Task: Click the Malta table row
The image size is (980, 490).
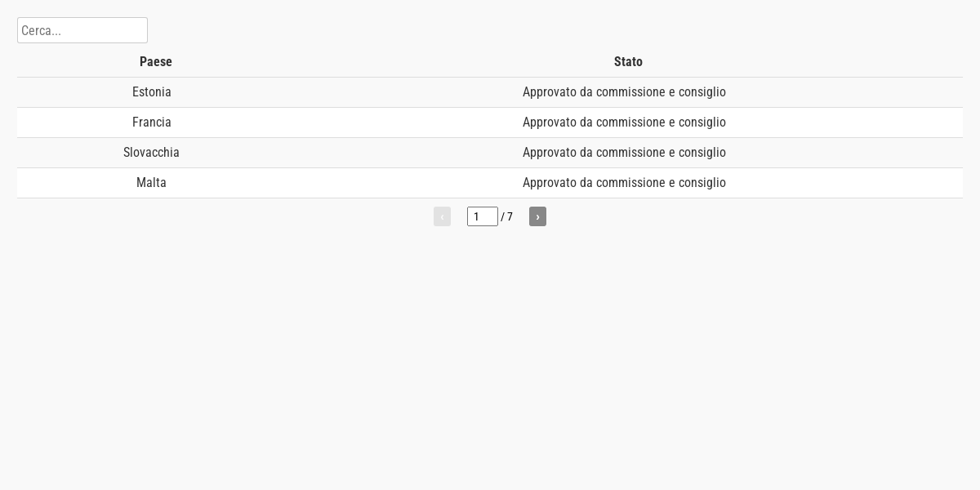Action: (x=490, y=183)
